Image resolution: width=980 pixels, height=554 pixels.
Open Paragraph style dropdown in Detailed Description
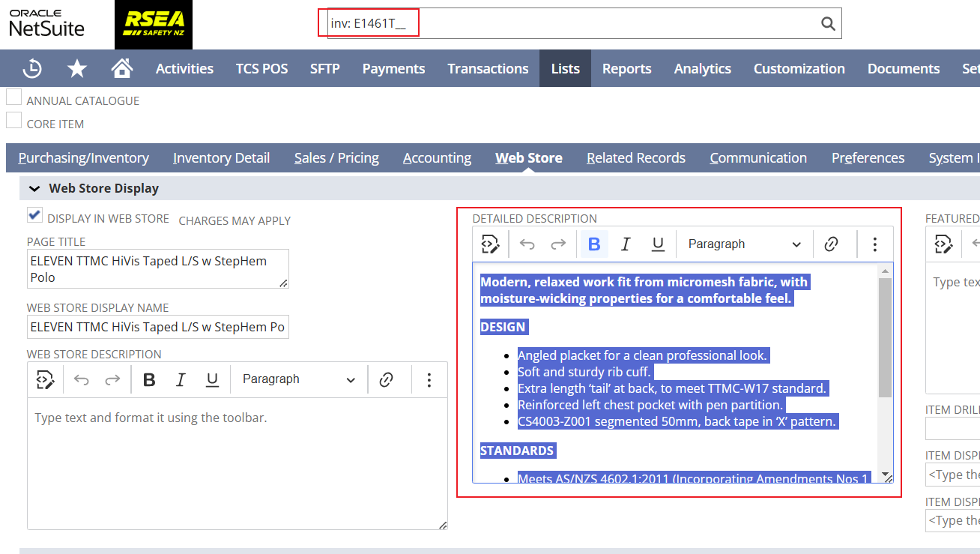click(x=744, y=244)
